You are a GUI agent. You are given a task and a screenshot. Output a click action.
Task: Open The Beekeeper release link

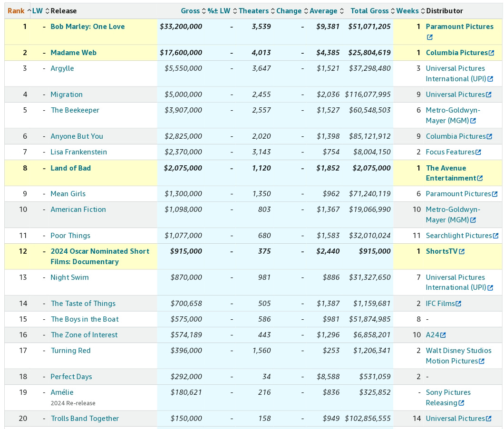[75, 110]
